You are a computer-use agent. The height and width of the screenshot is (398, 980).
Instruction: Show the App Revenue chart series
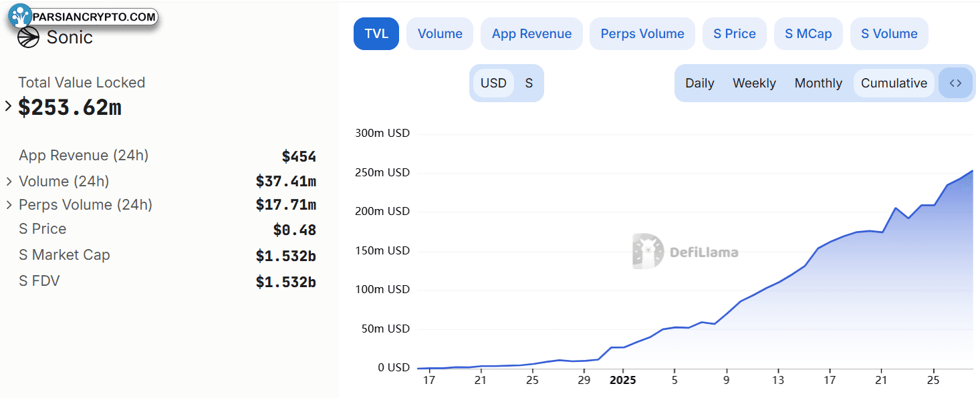(531, 34)
